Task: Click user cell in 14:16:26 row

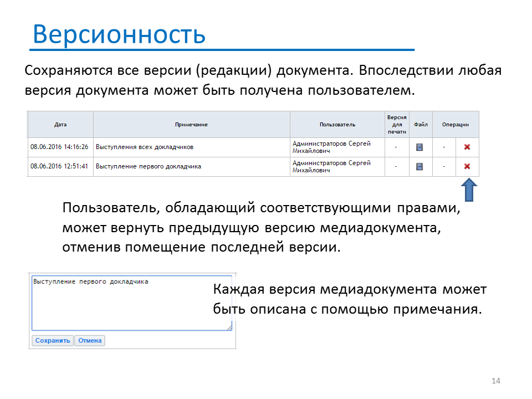Action: (337, 147)
